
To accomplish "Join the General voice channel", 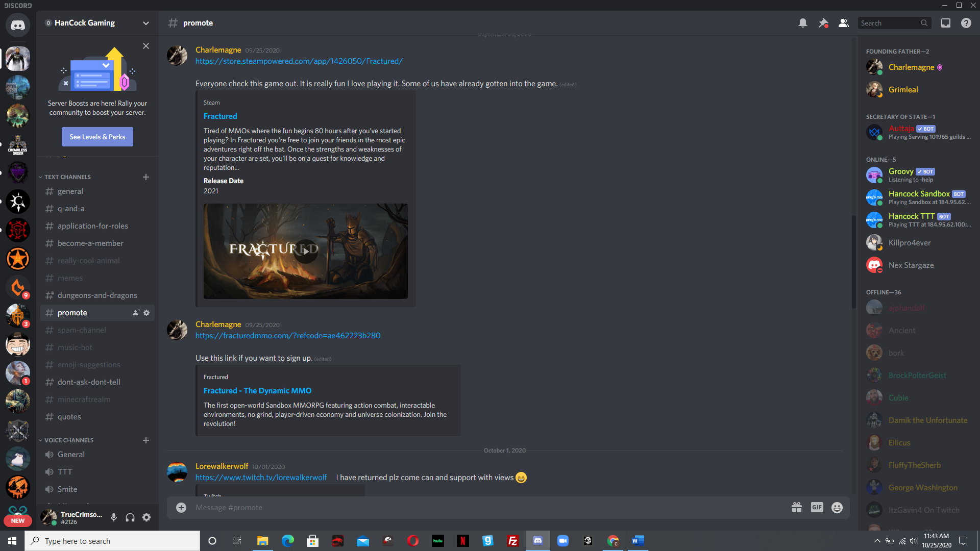I will [97, 454].
